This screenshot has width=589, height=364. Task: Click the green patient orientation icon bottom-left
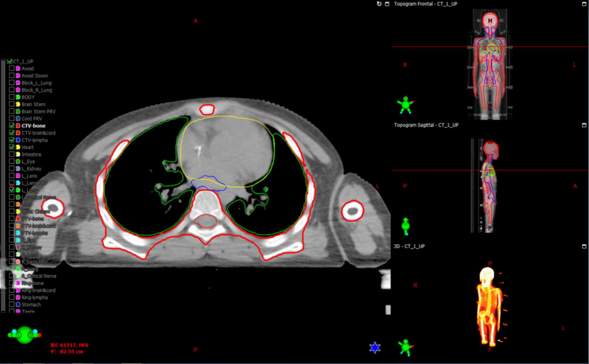(x=25, y=335)
